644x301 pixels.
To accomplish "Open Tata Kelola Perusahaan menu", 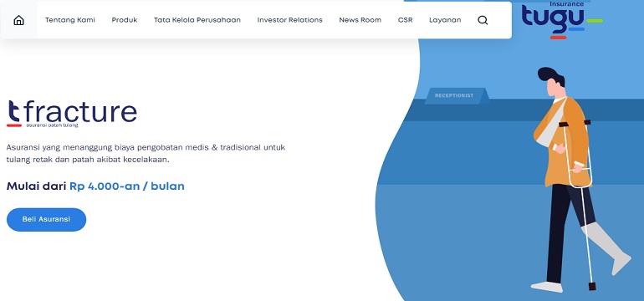I will coord(197,20).
